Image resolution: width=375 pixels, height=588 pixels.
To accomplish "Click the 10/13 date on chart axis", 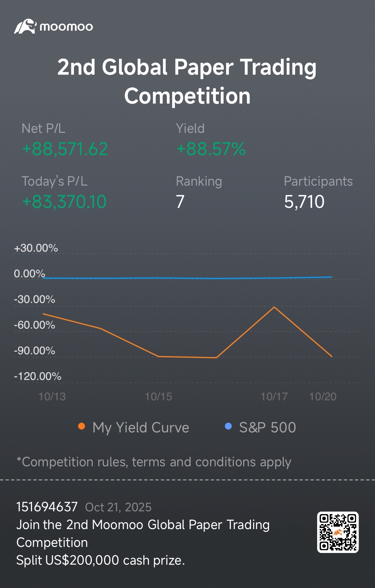I will point(52,397).
